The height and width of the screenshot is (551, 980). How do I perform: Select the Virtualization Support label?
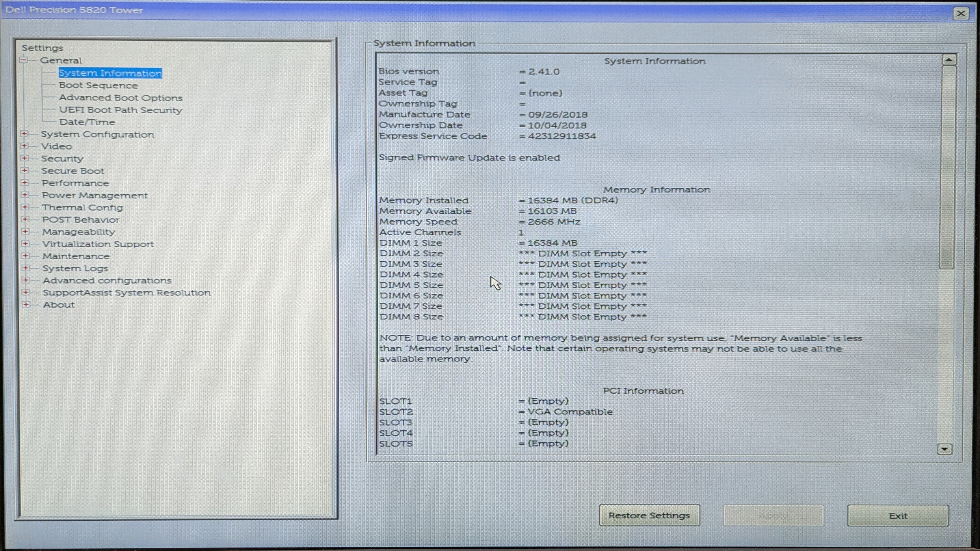click(98, 244)
